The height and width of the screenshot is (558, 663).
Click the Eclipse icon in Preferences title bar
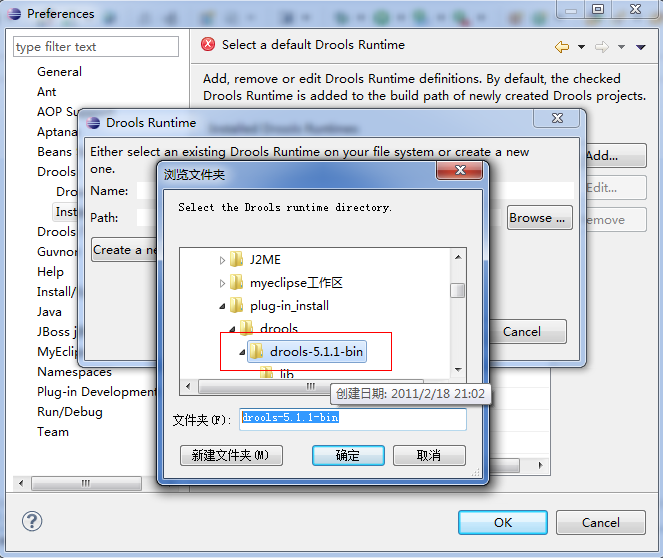point(13,14)
